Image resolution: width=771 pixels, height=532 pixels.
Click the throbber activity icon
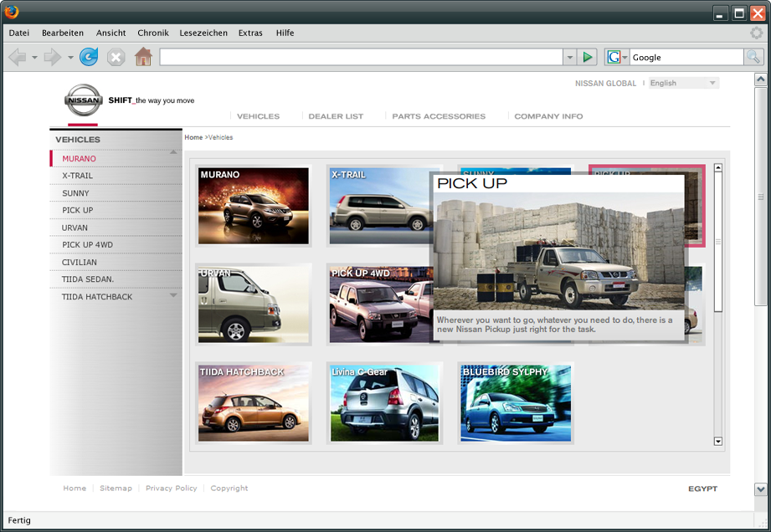coord(756,33)
